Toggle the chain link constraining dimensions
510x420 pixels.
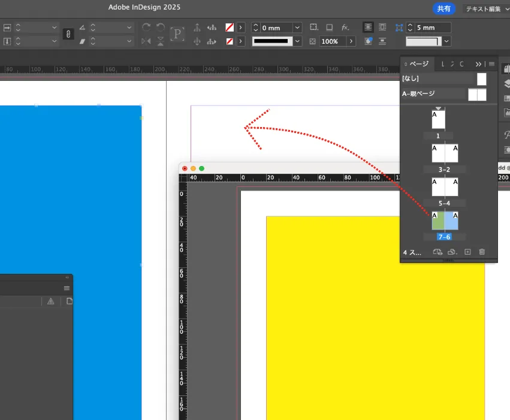tap(68, 34)
